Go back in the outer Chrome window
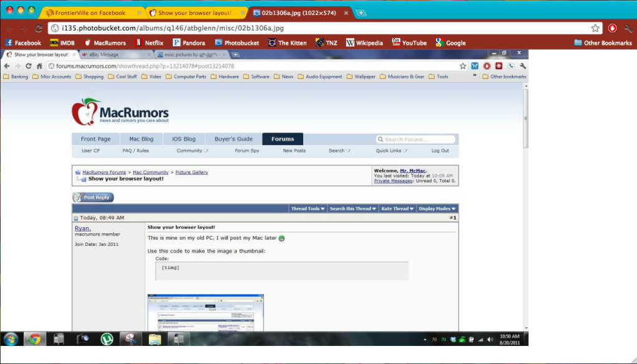Image resolution: width=637 pixels, height=364 pixels. pyautogui.click(x=9, y=29)
